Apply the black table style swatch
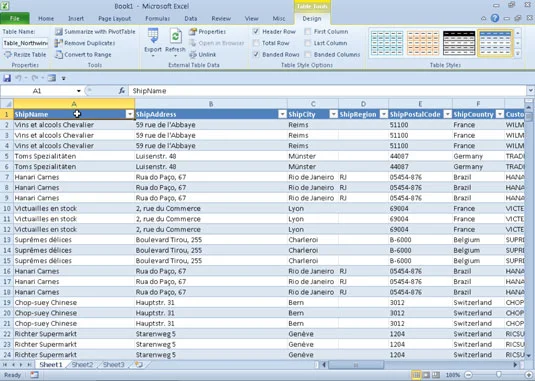The image size is (535, 381). tap(459, 43)
